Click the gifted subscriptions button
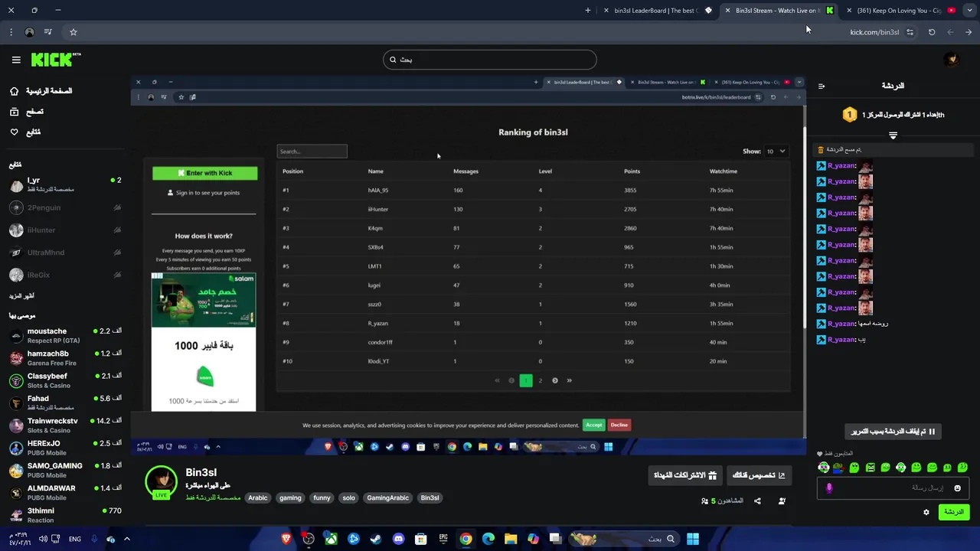Screen dimensions: 980x551 (685, 475)
